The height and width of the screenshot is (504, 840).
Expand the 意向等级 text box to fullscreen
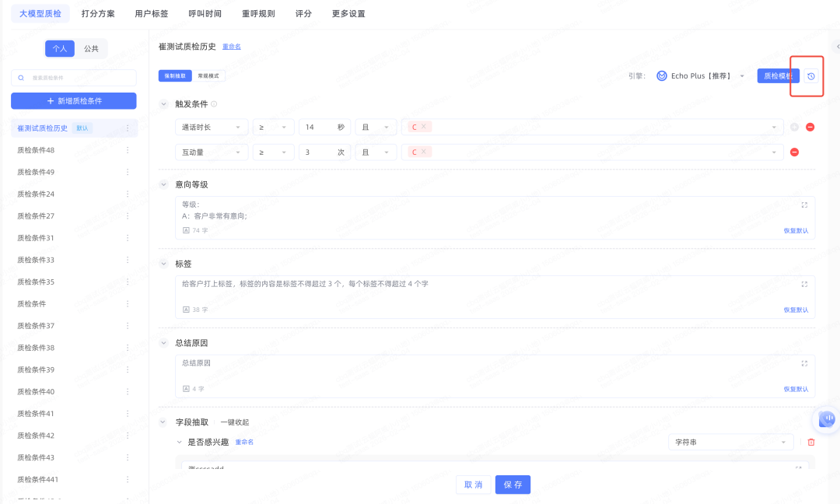point(804,205)
